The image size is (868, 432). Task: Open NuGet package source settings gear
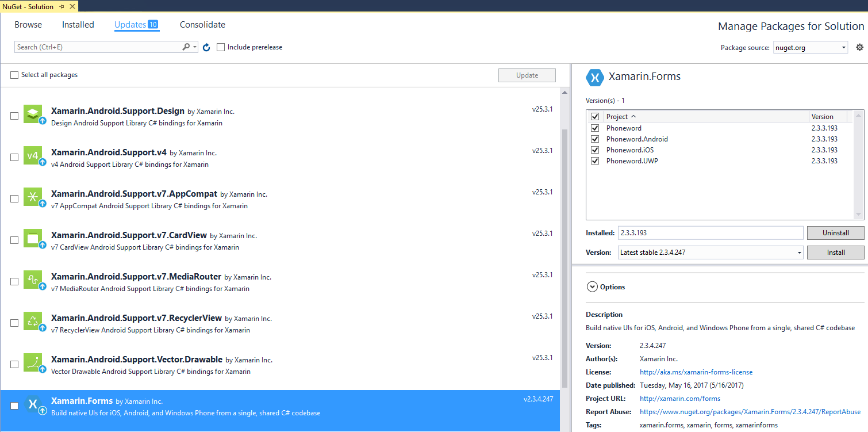click(860, 47)
